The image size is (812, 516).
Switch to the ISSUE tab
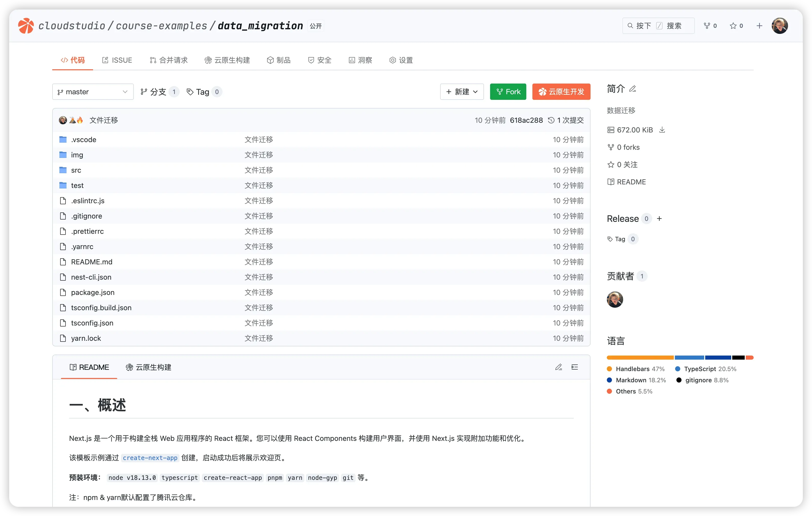117,60
